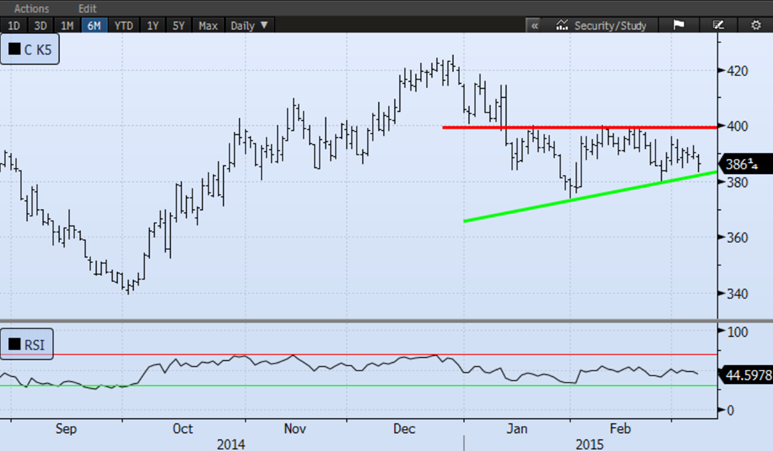Open the Edit menu
Image resolution: width=773 pixels, height=451 pixels.
[x=87, y=8]
